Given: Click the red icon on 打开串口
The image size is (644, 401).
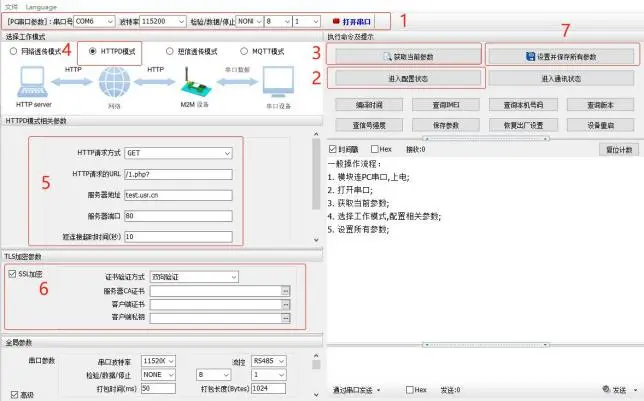Looking at the screenshot, I should click(x=336, y=21).
